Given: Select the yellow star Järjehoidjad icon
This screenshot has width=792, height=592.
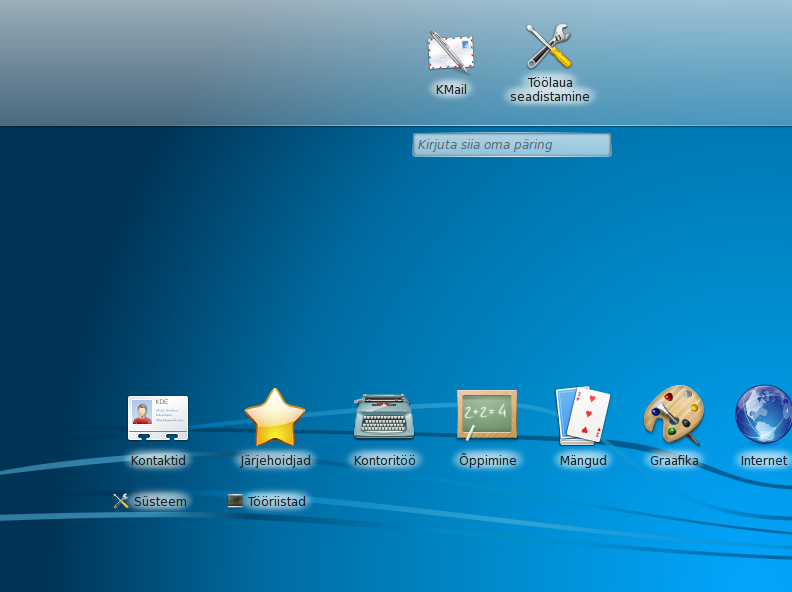Looking at the screenshot, I should coord(275,418).
